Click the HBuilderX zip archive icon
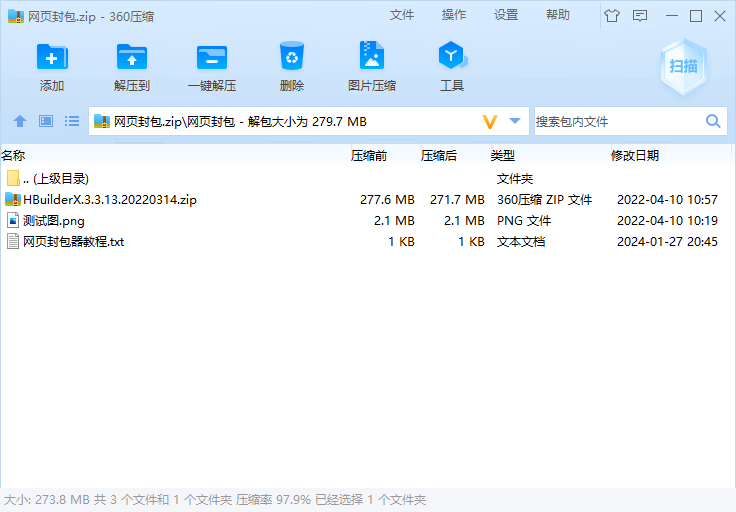The image size is (736, 512). (x=13, y=199)
